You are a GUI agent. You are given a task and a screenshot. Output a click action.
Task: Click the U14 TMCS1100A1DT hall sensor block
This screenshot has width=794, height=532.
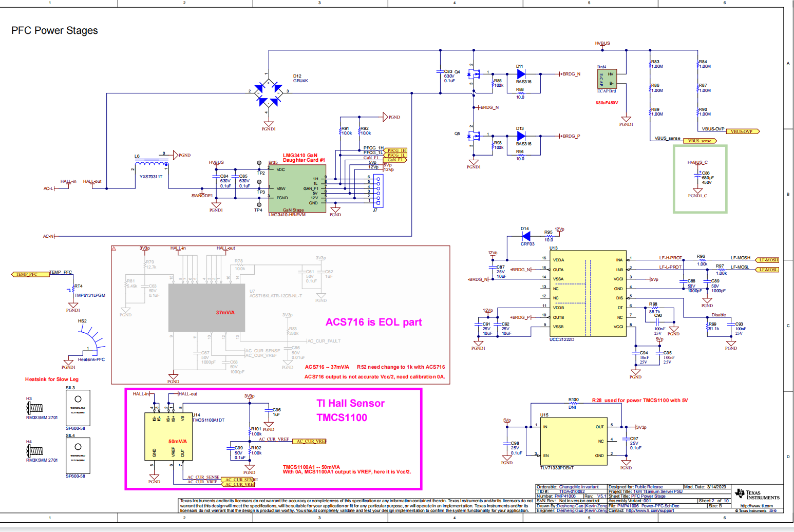coord(168,436)
